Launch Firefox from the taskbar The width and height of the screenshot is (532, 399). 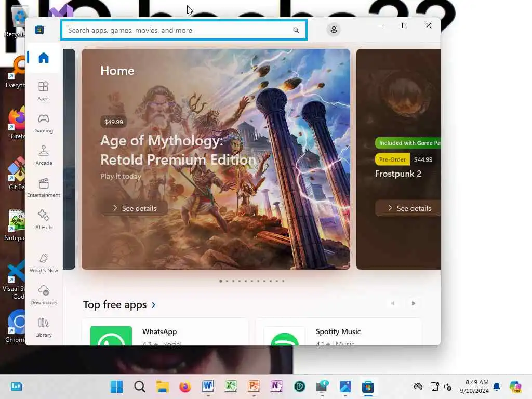185,387
